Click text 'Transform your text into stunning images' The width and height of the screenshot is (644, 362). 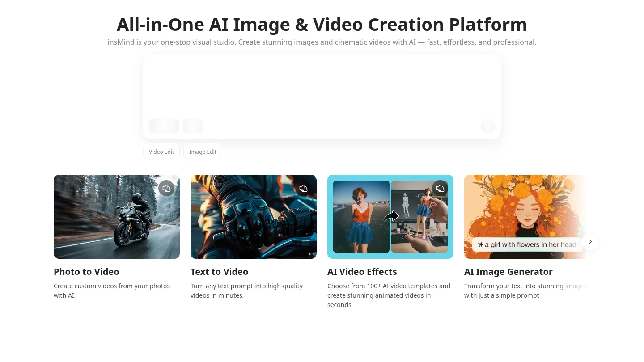(525, 286)
